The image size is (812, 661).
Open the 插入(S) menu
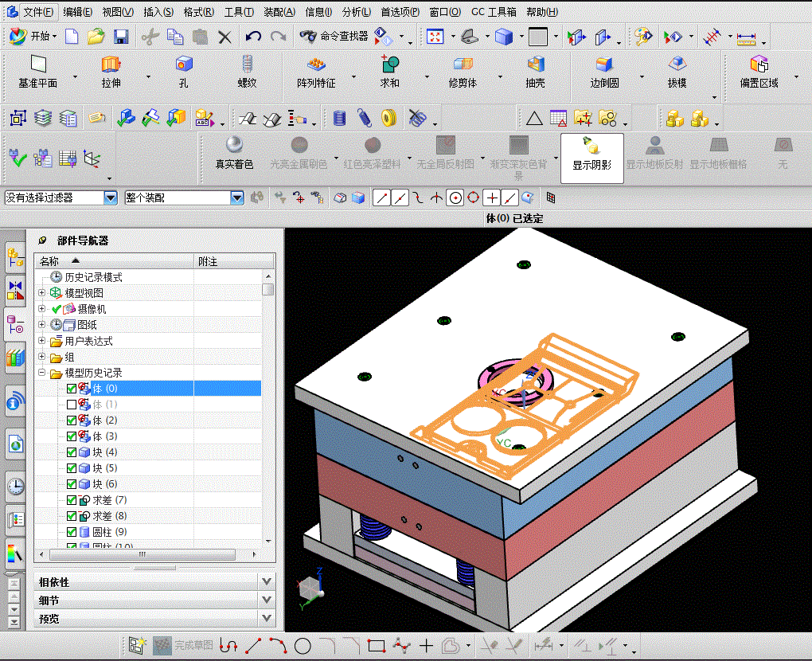pyautogui.click(x=158, y=12)
